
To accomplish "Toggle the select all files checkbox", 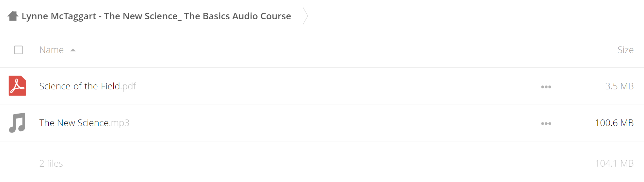I will [x=19, y=50].
